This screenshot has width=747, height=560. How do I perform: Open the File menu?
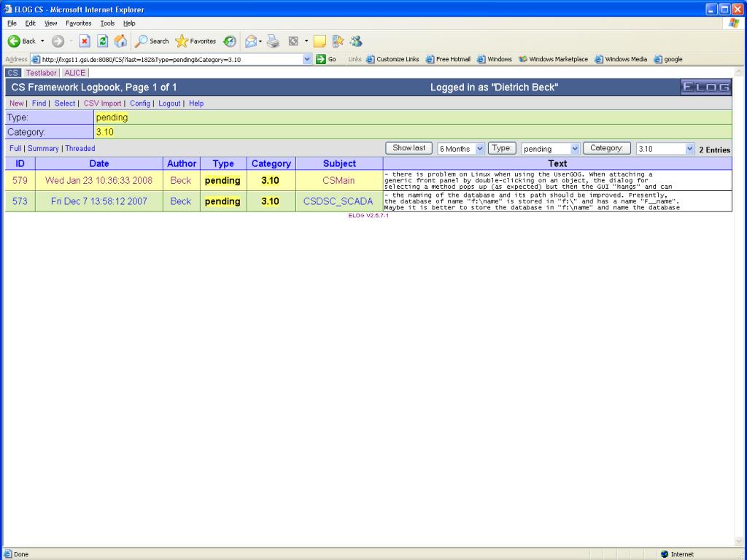click(12, 23)
